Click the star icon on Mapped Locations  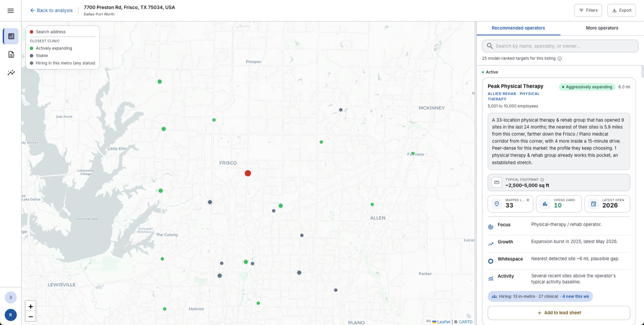[x=528, y=200]
